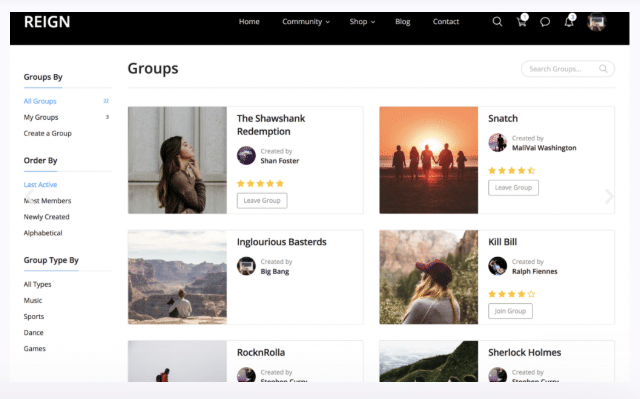Screen dimensions: 640x399
Task: Open MalVai Washington's profile name
Action: (544, 148)
